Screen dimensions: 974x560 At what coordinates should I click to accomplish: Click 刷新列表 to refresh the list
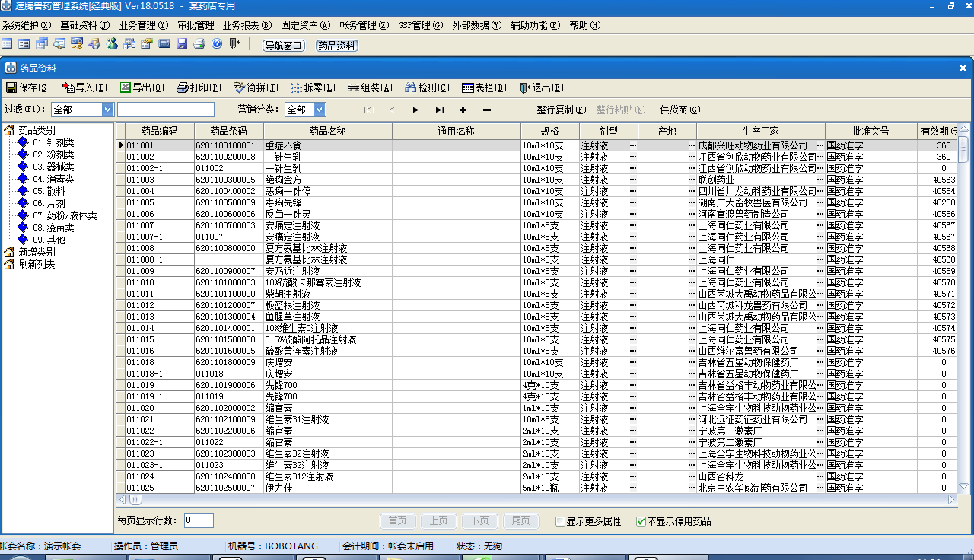[x=37, y=264]
